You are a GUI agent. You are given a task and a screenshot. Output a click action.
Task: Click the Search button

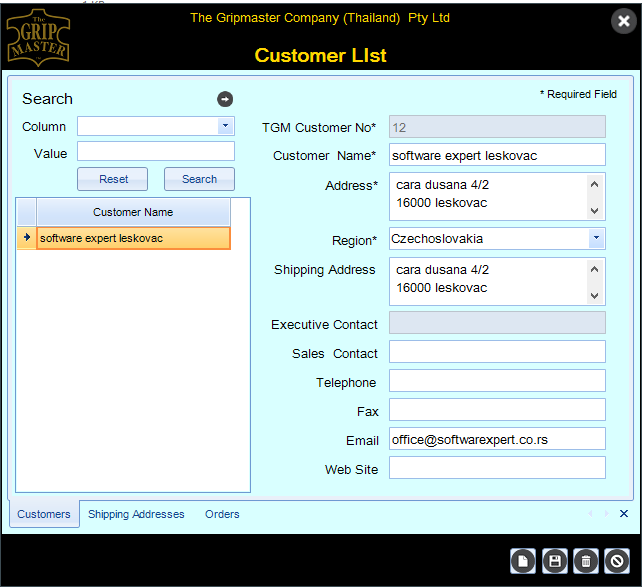point(199,179)
